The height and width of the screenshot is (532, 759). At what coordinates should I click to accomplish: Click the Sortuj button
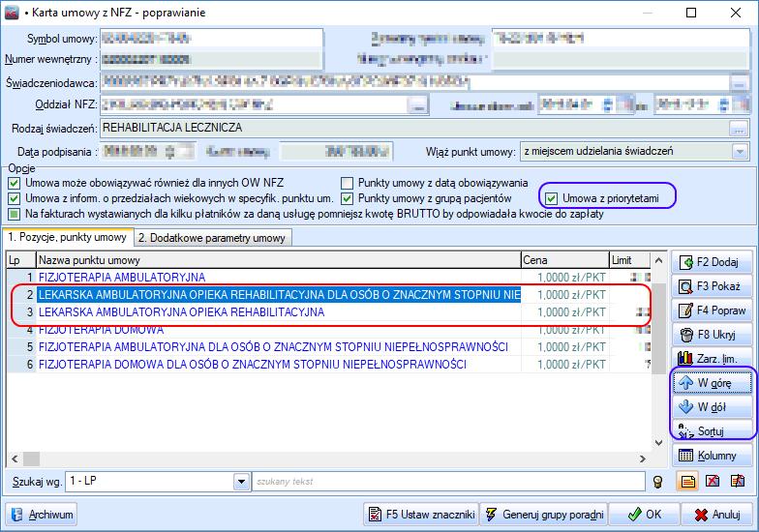711,430
